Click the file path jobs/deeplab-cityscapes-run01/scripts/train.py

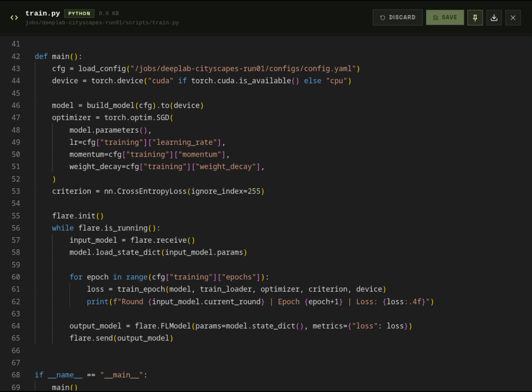[102, 23]
